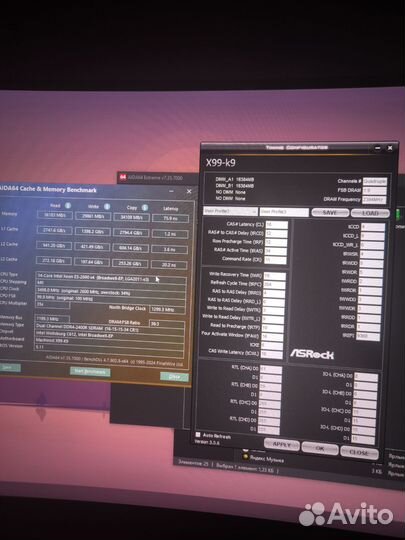Image resolution: width=405 pixels, height=540 pixels.
Task: Click the RAS# to CAS# Delay (tRCD) field
Action: point(276,234)
